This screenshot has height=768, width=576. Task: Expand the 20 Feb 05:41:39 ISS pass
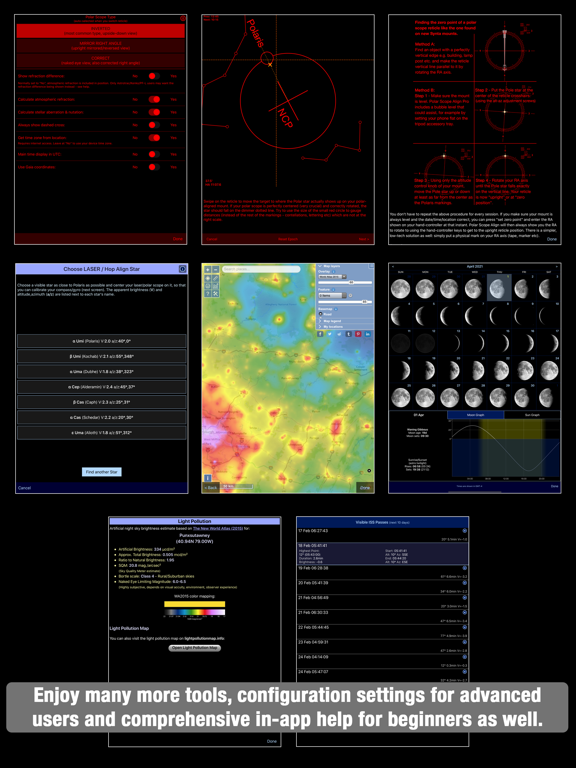(x=465, y=583)
